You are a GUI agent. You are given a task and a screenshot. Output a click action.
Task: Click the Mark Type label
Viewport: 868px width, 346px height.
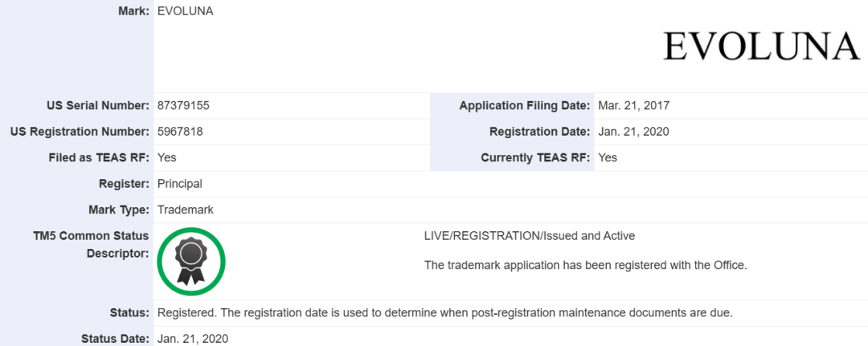click(119, 210)
